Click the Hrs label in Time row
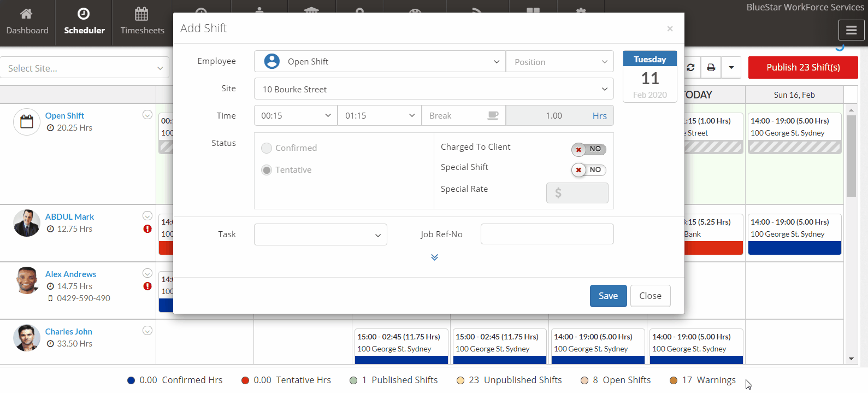 tap(600, 116)
